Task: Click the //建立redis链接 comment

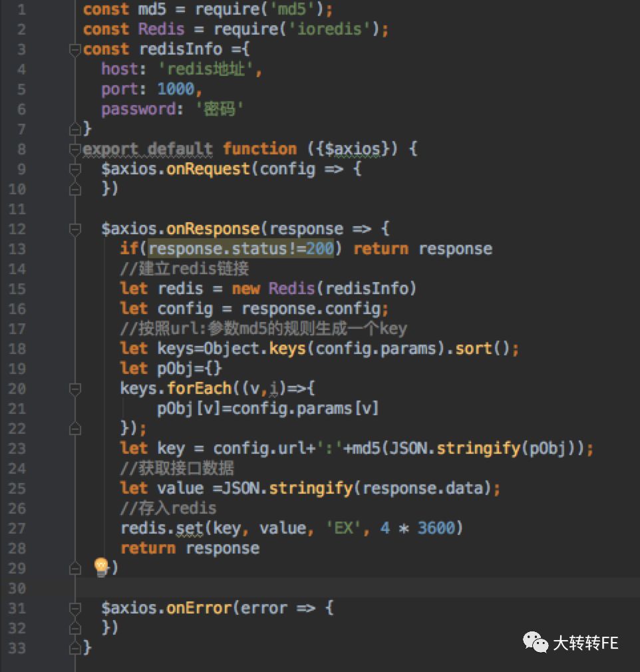Action: [184, 269]
